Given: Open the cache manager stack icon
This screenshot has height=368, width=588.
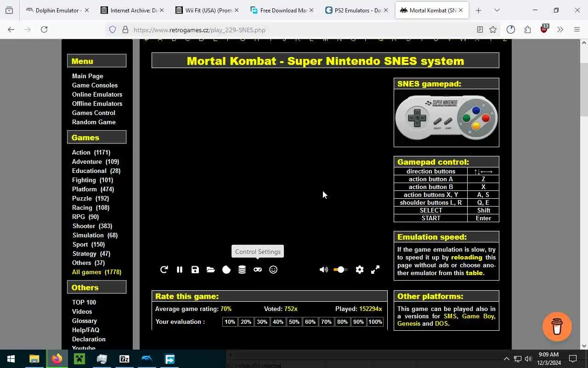Looking at the screenshot, I should coord(242,270).
